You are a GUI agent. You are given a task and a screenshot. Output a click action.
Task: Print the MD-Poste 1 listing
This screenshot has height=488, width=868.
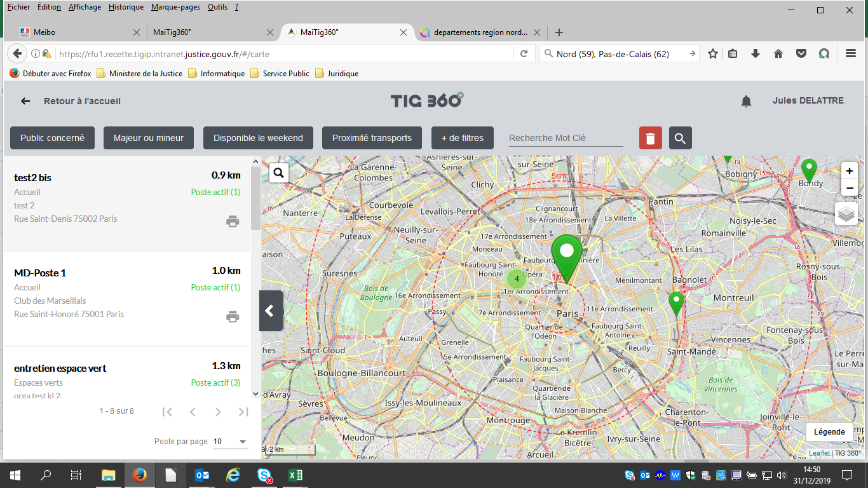point(233,316)
